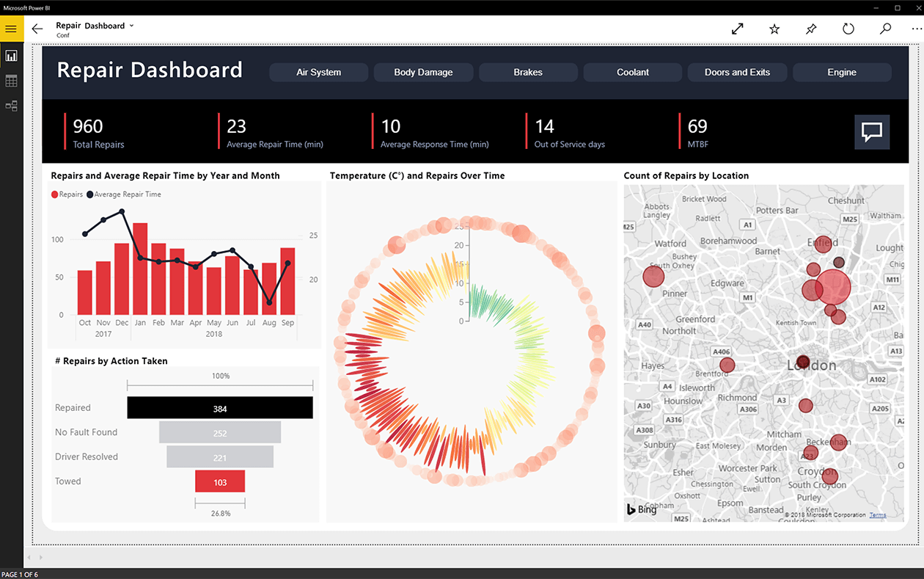
Task: Go back using the left arrow icon
Action: click(37, 29)
